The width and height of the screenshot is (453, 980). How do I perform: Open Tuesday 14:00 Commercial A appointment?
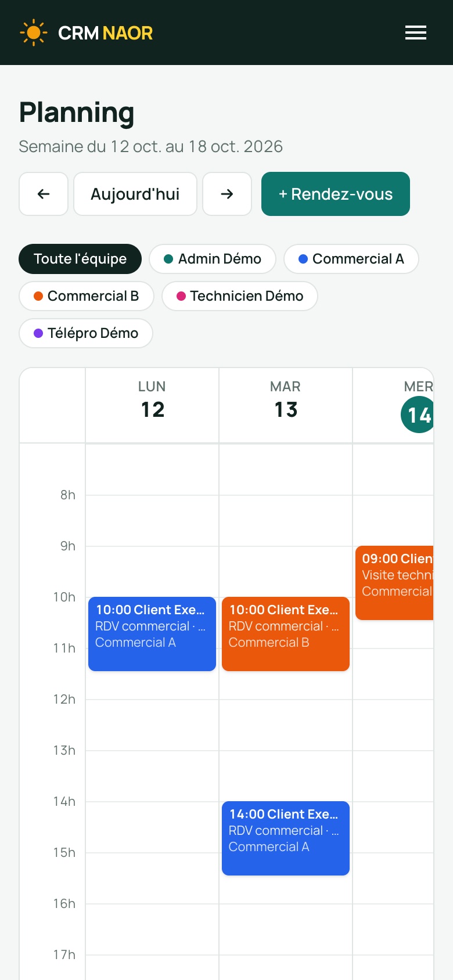pos(286,838)
